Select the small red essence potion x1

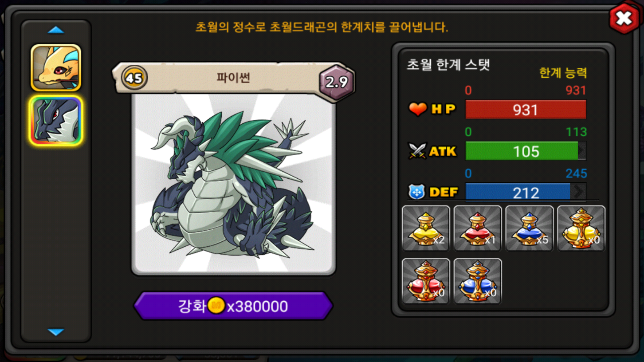(478, 229)
